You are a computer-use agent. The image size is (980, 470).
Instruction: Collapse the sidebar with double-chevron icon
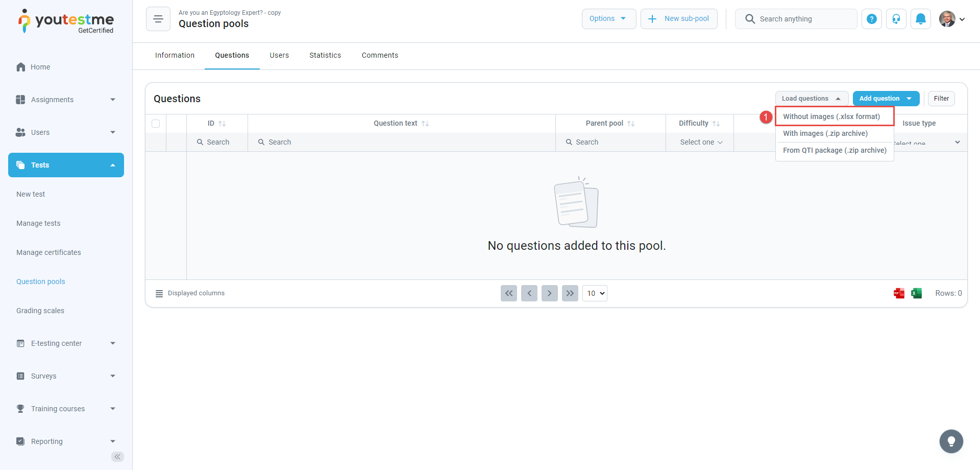click(117, 457)
